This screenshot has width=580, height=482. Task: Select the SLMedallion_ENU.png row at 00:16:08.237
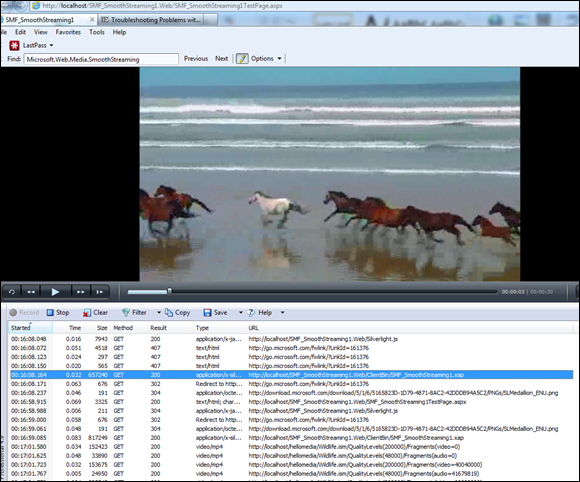click(x=291, y=393)
